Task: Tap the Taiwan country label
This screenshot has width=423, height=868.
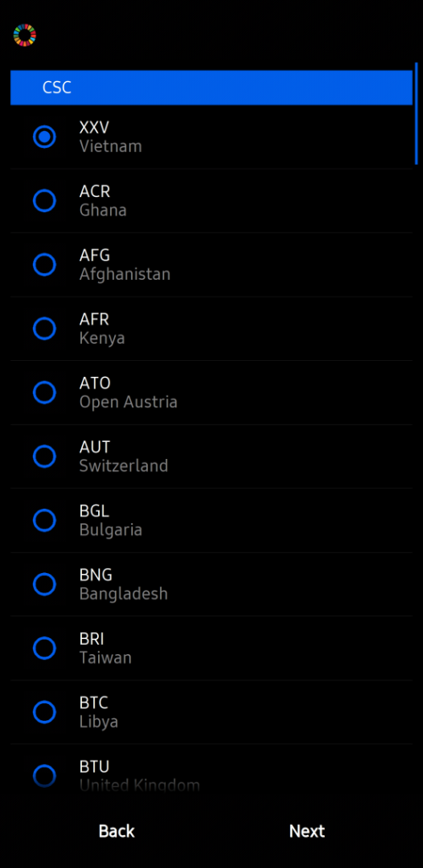Action: [106, 658]
